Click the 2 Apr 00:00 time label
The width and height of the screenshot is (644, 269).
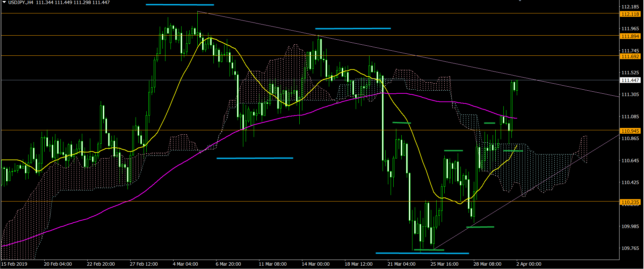click(529, 264)
